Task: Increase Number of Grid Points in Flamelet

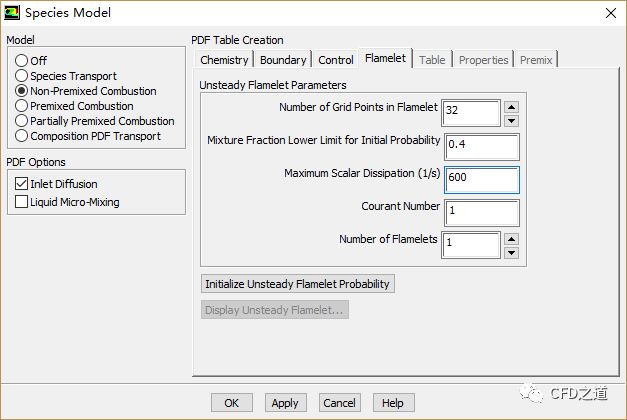Action: 511,107
